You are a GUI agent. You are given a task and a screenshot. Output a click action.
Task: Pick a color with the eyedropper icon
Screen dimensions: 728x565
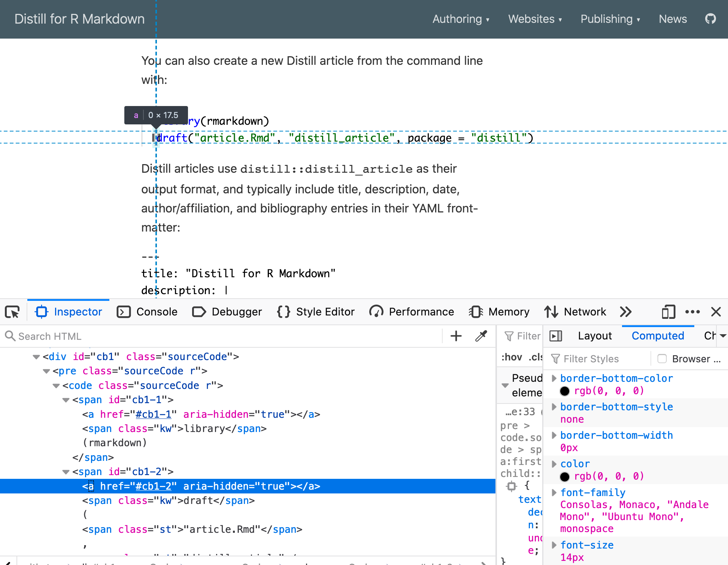click(x=481, y=336)
